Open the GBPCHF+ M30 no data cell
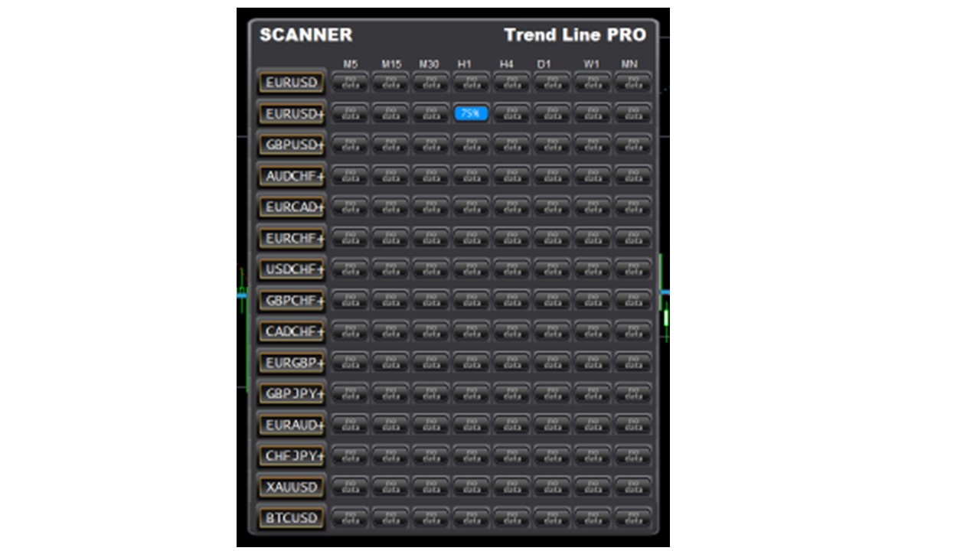This screenshot has height=551, width=980. click(431, 300)
